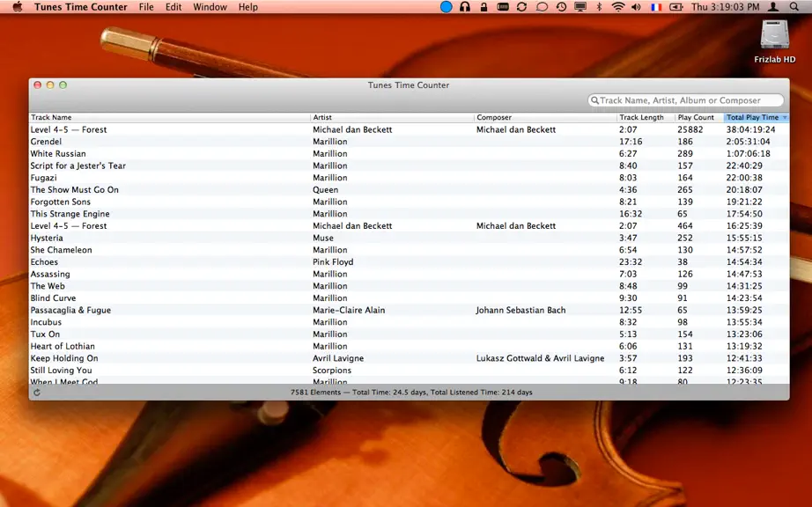Select the Keep Holding On row
812x507 pixels.
[410, 358]
